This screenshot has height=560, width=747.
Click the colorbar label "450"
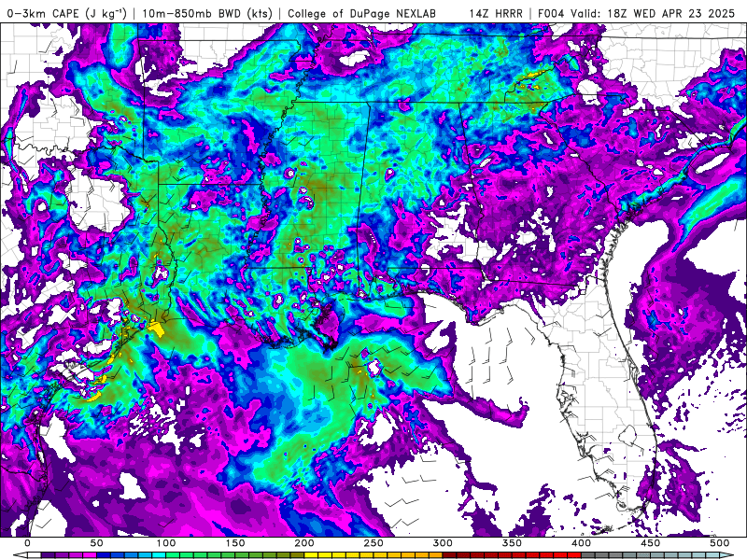point(650,543)
